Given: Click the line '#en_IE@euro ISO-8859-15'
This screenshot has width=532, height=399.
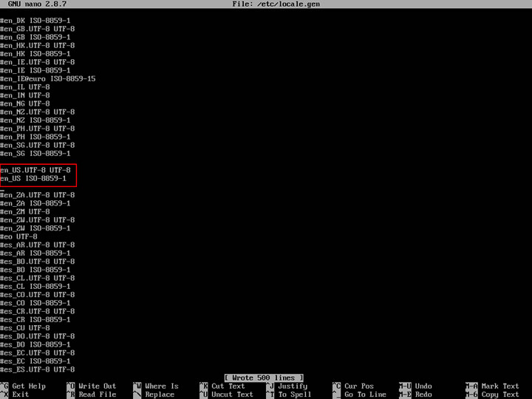Looking at the screenshot, I should click(48, 79).
